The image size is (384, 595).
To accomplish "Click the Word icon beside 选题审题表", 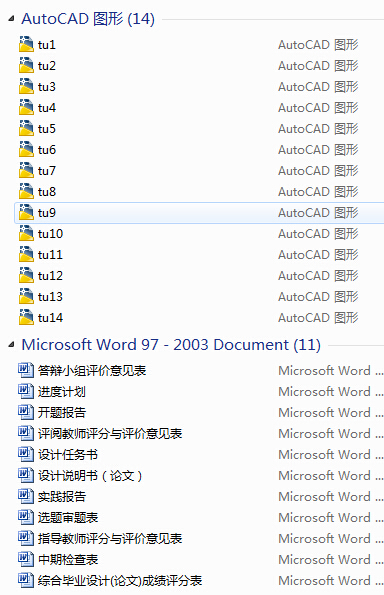I will [26, 517].
